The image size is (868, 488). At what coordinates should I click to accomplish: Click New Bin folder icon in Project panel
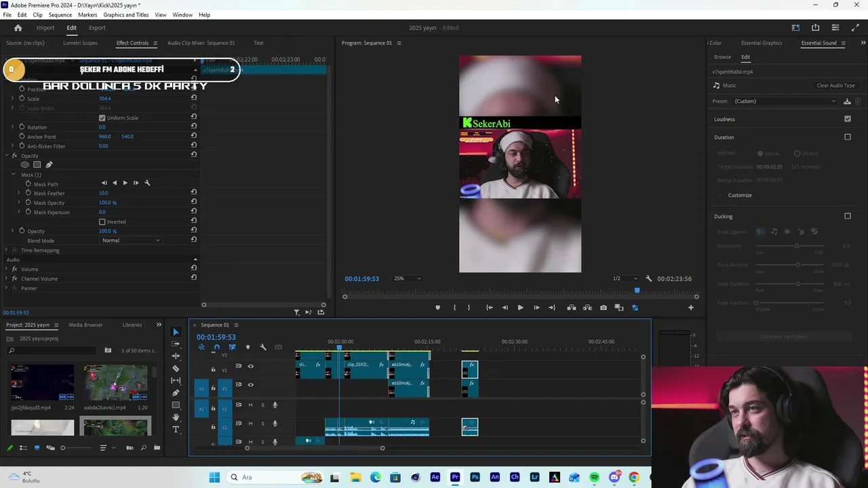[157, 448]
